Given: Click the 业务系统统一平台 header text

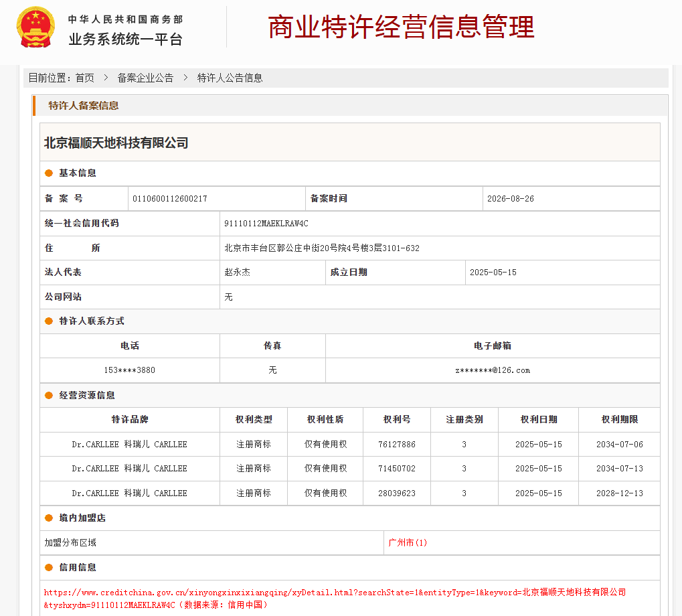Looking at the screenshot, I should (125, 39).
